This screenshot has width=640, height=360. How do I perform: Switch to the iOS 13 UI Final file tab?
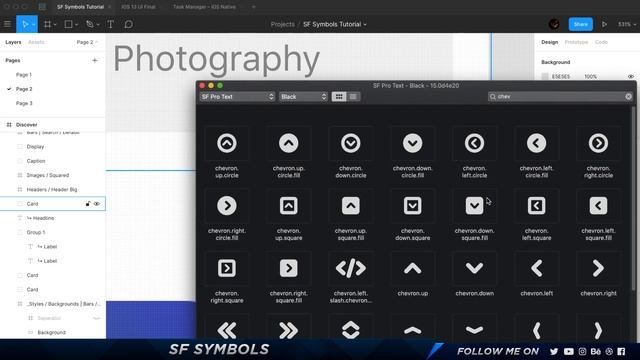138,7
